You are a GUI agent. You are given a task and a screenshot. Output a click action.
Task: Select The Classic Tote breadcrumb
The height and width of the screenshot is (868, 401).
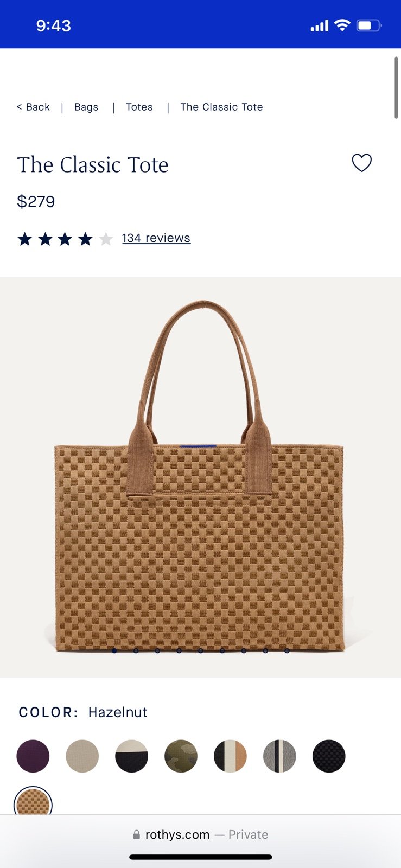(221, 107)
